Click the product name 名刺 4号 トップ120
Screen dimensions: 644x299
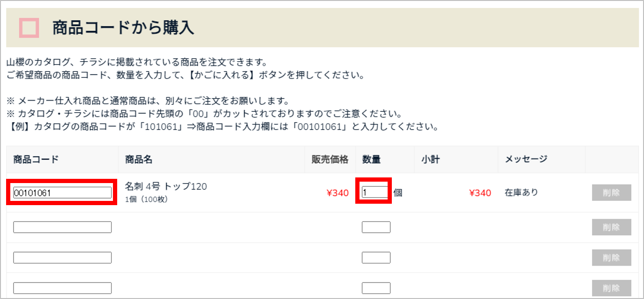pos(166,186)
